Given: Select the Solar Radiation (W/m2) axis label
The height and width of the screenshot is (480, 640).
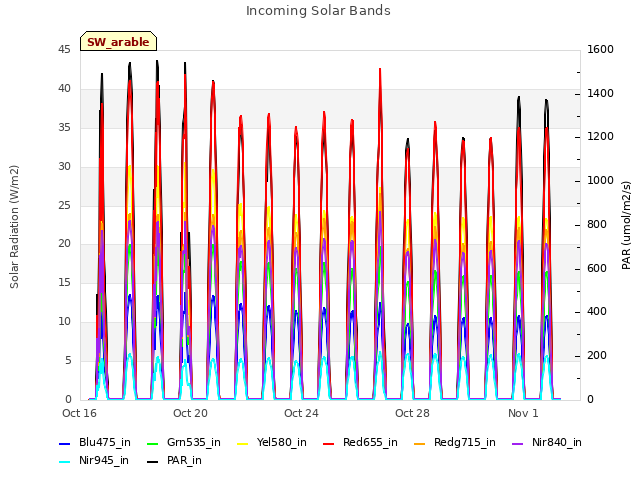Looking at the screenshot, I should point(14,227).
